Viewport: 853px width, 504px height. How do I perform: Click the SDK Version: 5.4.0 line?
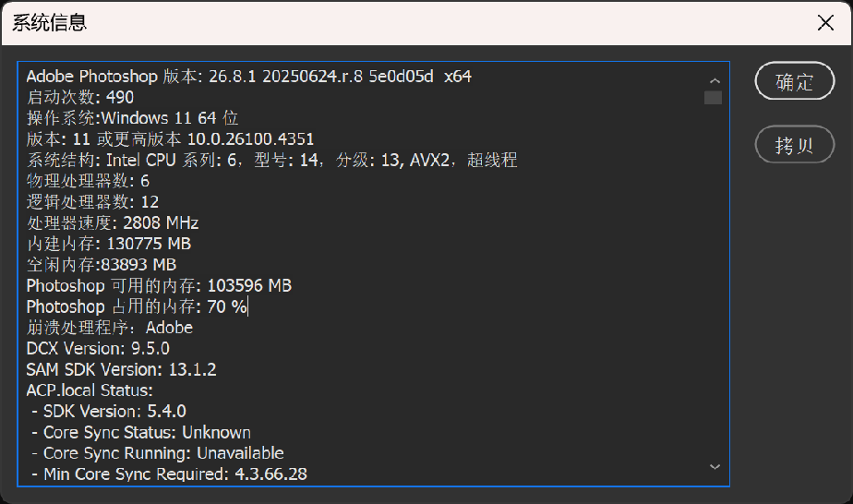coord(109,411)
